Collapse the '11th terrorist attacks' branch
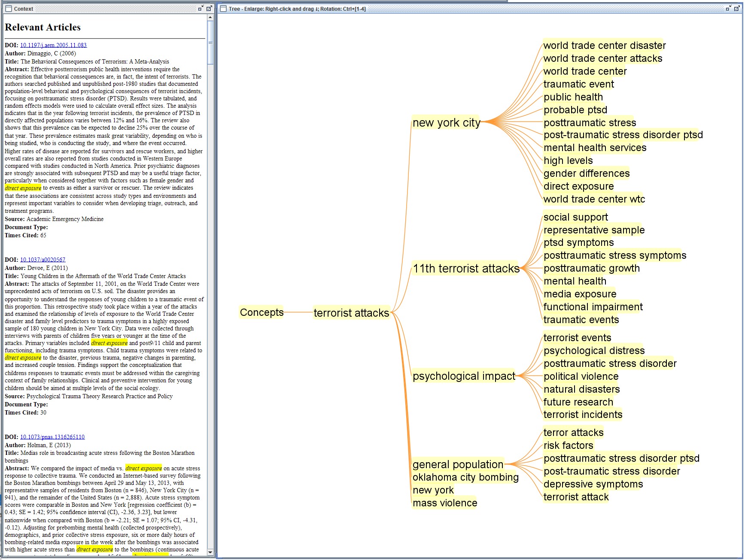The height and width of the screenshot is (560, 745). point(466,269)
